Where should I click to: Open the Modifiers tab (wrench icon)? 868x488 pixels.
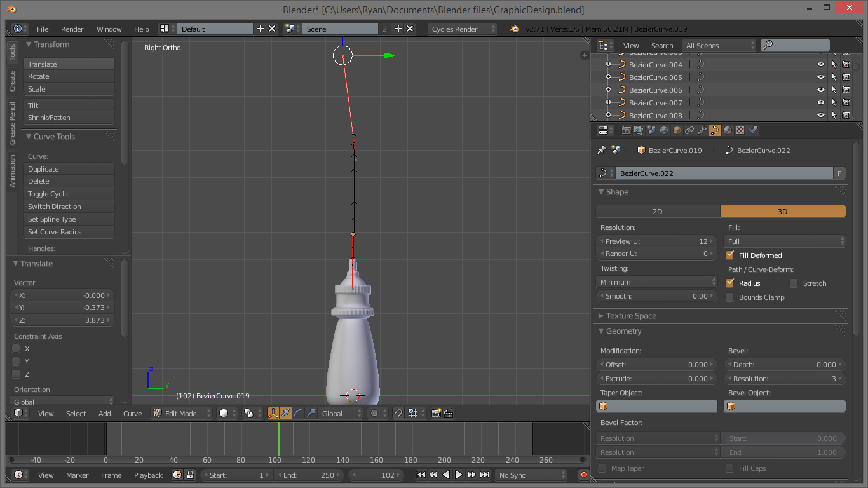tap(702, 130)
